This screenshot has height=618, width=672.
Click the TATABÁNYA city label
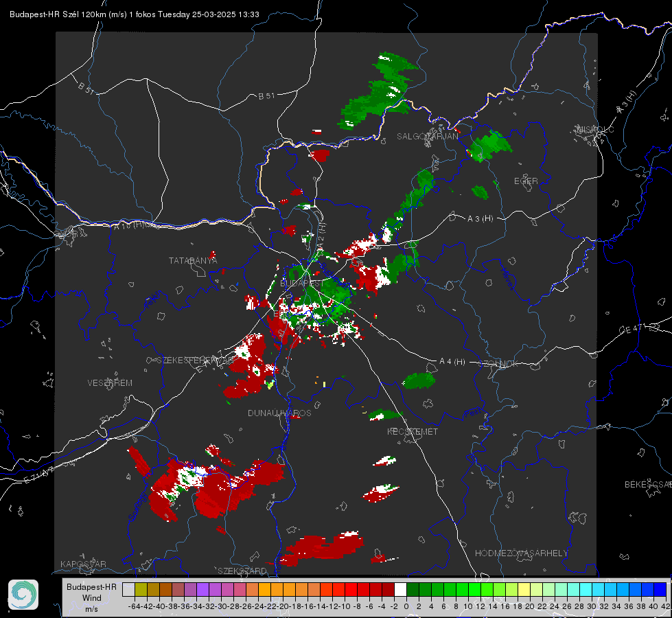tap(193, 261)
